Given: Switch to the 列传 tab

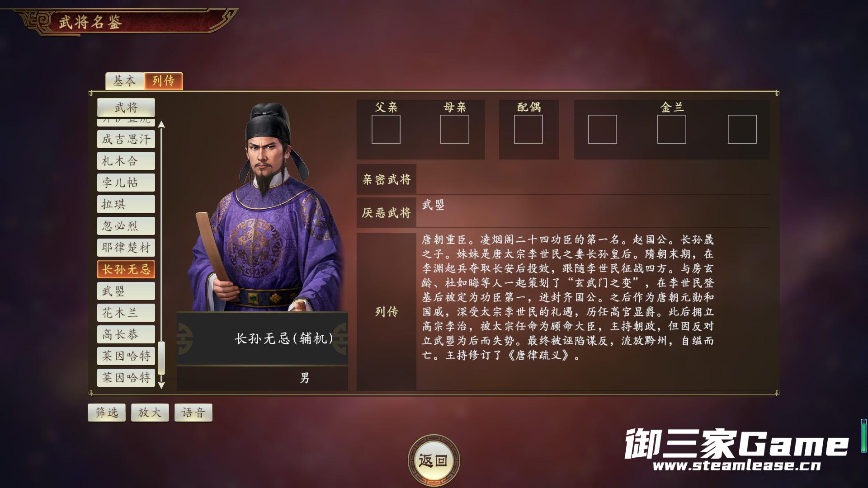Looking at the screenshot, I should [163, 81].
